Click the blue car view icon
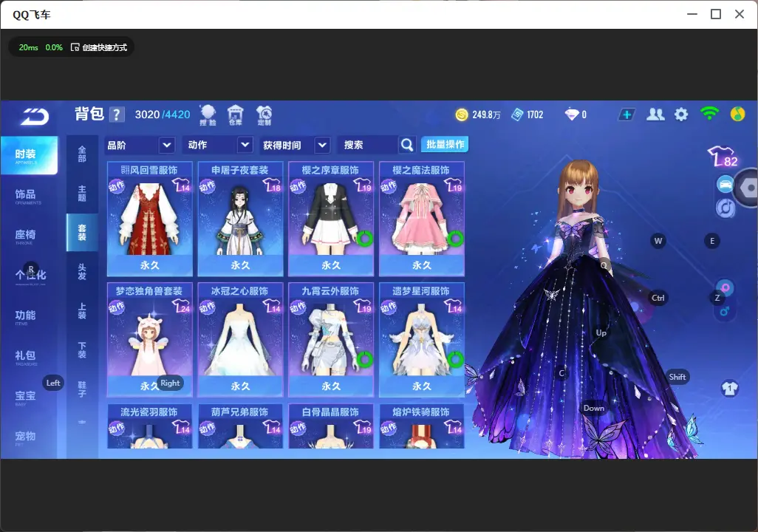Screen dimensions: 758x532 725,185
